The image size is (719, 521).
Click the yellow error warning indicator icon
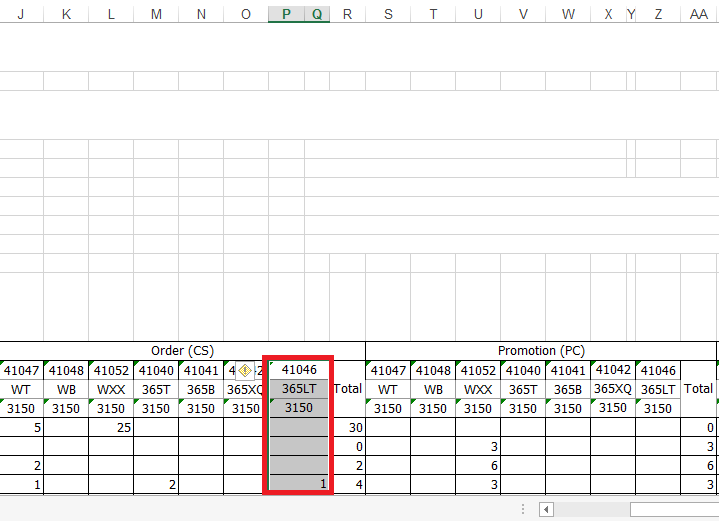click(245, 371)
